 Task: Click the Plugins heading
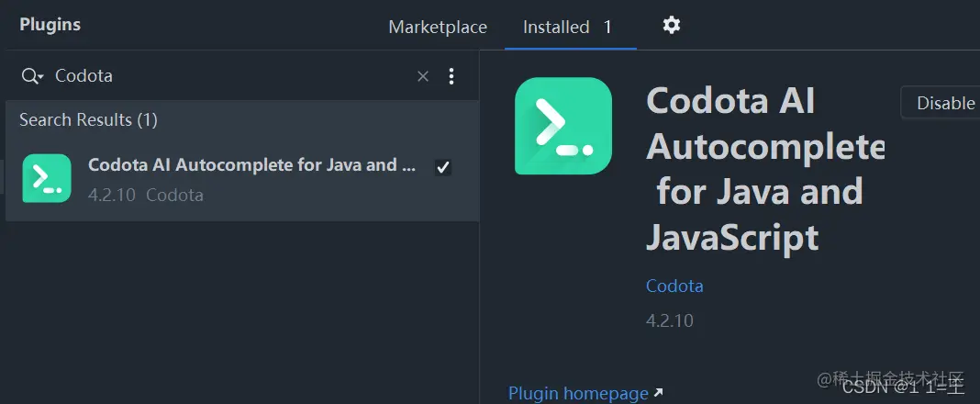click(50, 25)
